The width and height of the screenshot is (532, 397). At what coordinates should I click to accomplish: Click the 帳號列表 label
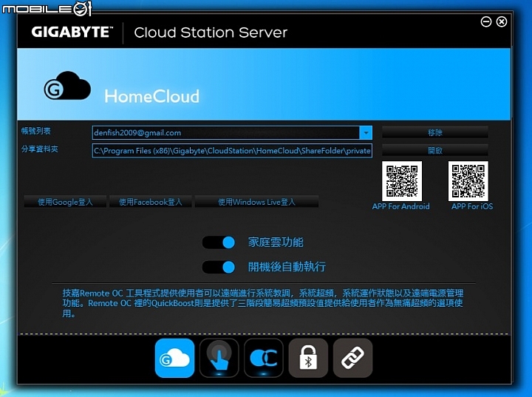tap(36, 131)
